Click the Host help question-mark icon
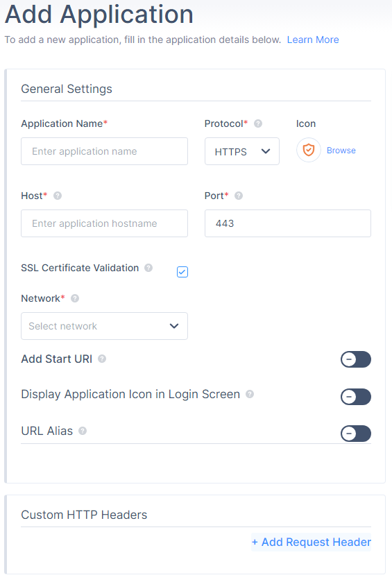This screenshot has height=582, width=392. (x=58, y=196)
